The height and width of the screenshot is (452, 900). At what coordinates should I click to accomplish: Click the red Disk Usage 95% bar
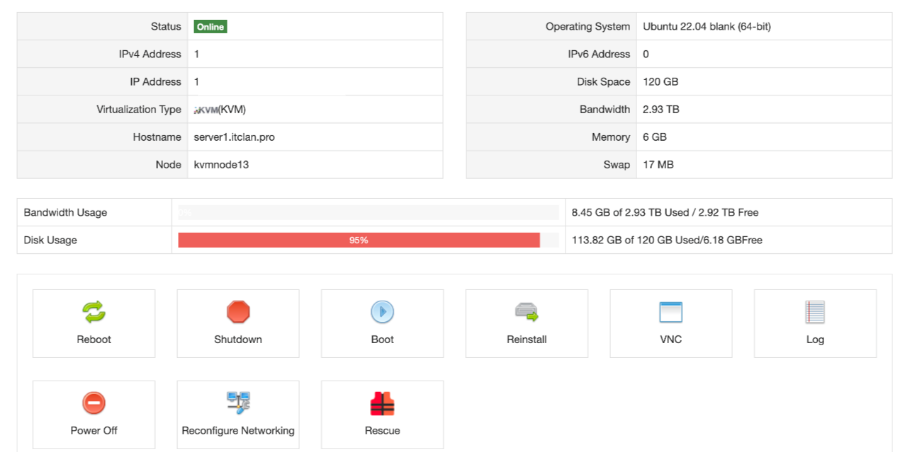coord(358,240)
